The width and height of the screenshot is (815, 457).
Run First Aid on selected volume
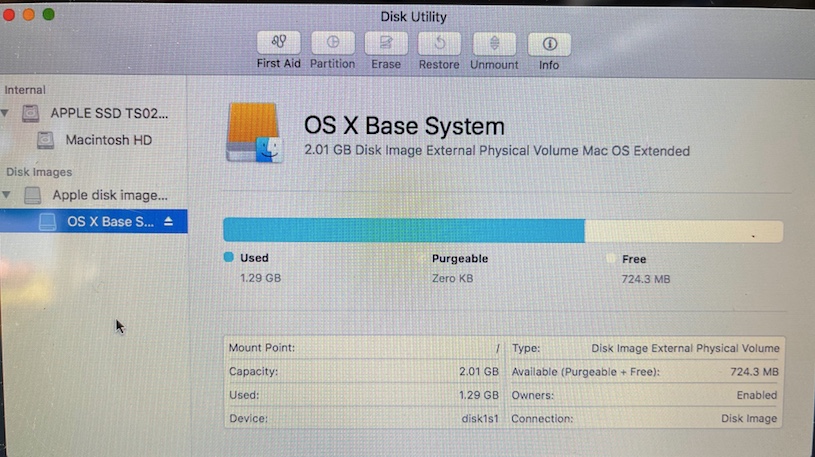[x=279, y=42]
